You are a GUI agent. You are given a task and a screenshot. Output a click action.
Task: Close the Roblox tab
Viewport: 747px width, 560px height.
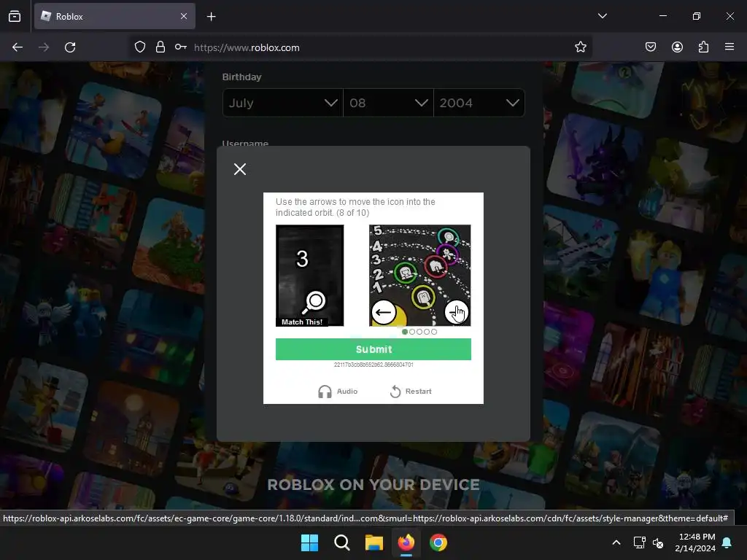tap(184, 16)
